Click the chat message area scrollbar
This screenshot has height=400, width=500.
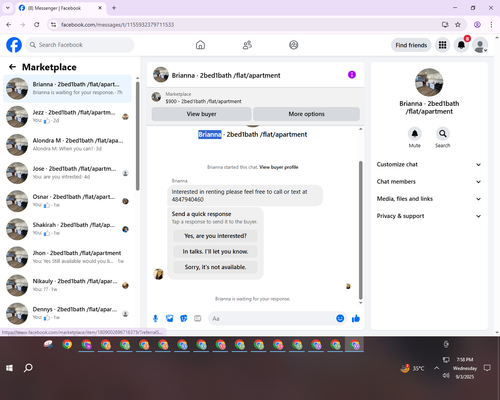click(x=360, y=230)
